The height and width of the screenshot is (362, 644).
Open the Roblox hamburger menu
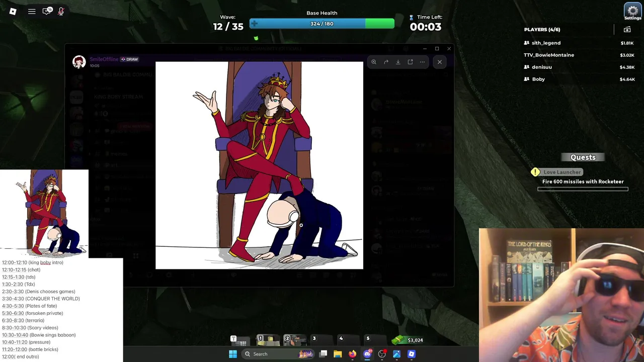[x=32, y=11]
